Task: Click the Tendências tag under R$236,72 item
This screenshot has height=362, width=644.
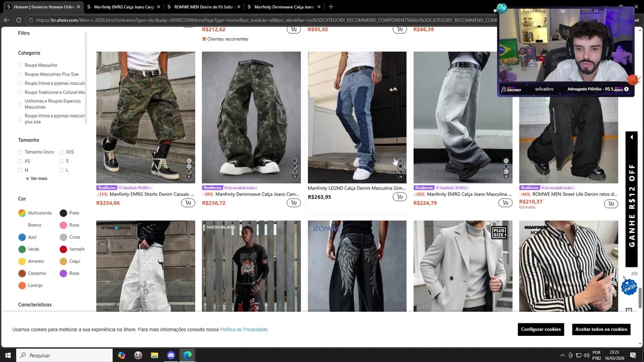Action: coord(212,188)
